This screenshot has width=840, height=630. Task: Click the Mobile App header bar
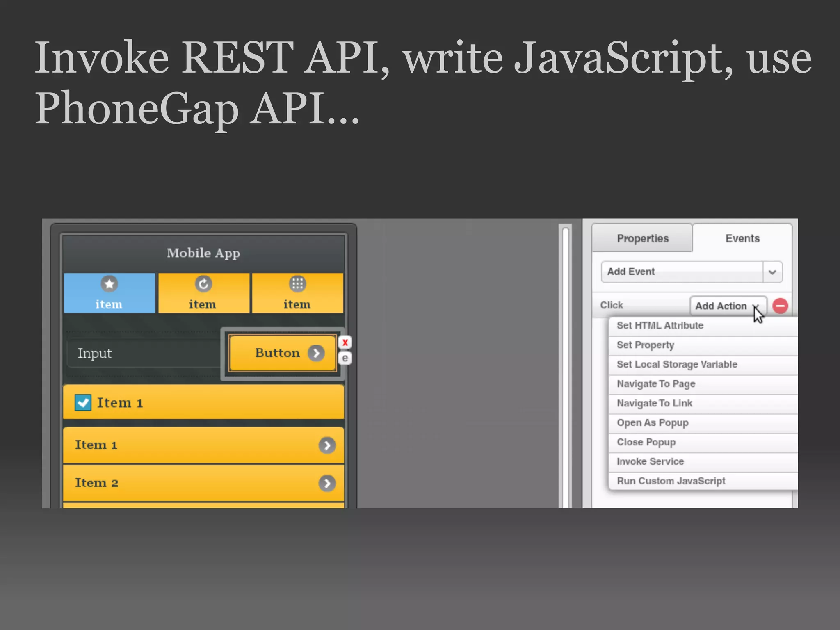tap(203, 253)
